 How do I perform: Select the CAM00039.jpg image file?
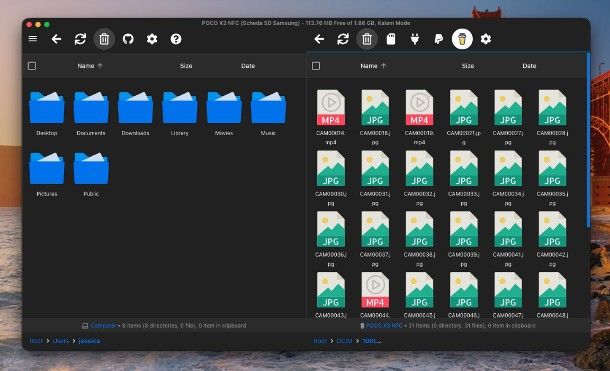click(464, 238)
